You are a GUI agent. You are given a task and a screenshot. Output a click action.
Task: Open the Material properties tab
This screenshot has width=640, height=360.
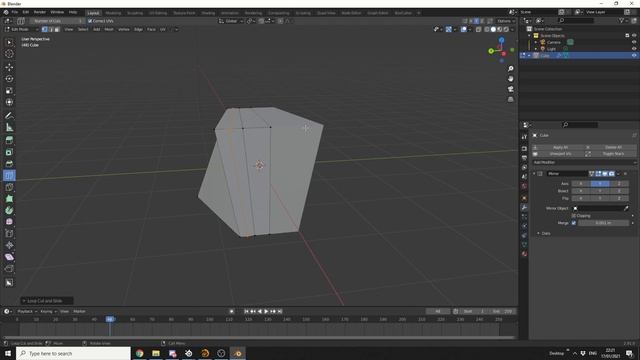(x=524, y=254)
